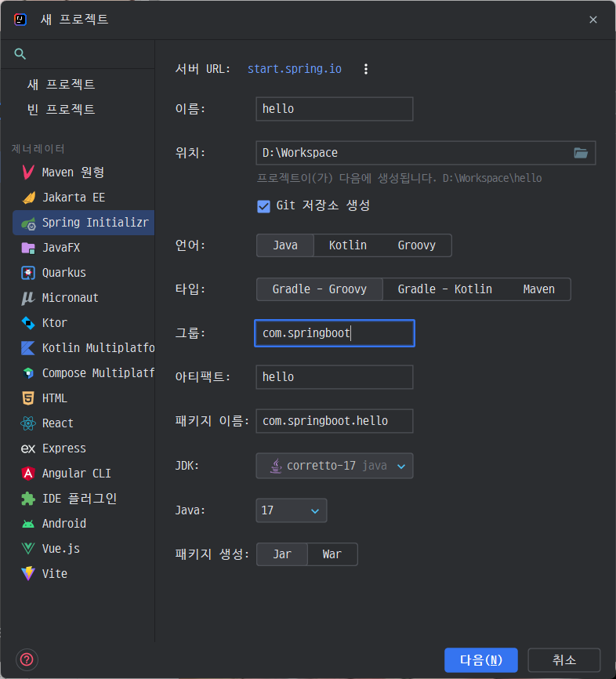Open the folder browse icon in location field
Screen dimensions: 616x679
click(581, 153)
